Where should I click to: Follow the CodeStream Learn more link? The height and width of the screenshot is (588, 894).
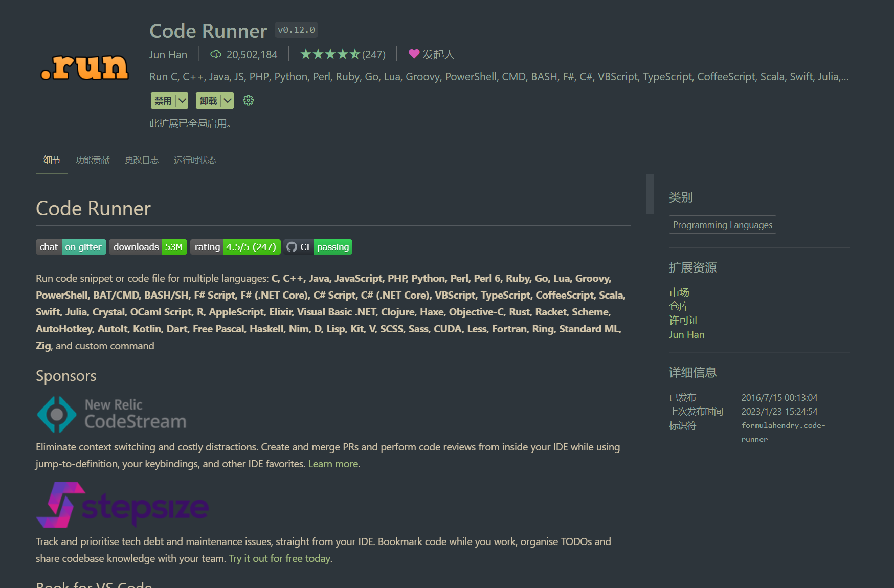(333, 464)
